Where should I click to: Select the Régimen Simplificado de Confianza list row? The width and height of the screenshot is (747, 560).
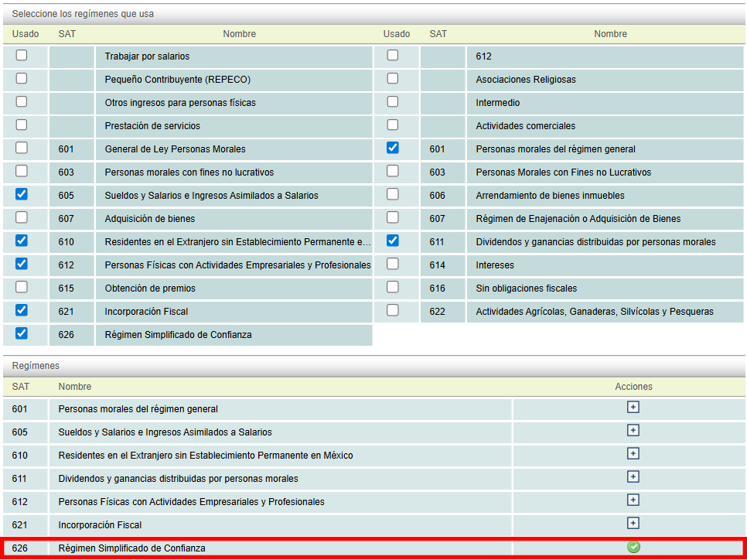(x=131, y=548)
